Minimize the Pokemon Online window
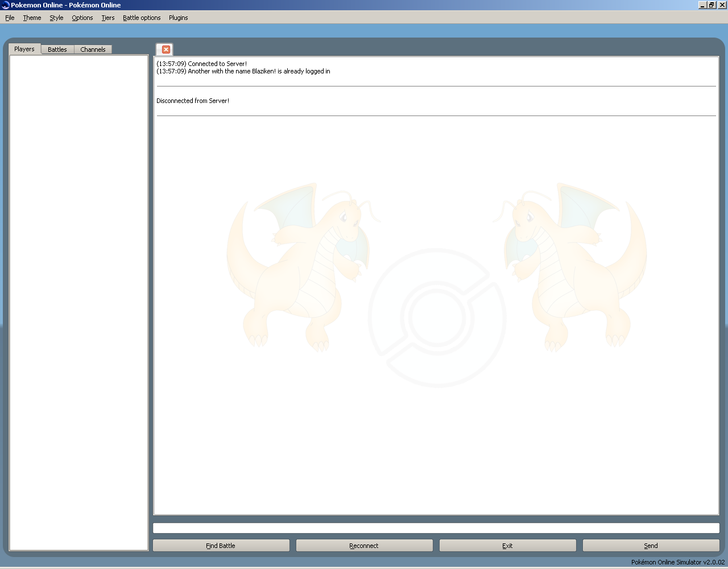 (702, 5)
